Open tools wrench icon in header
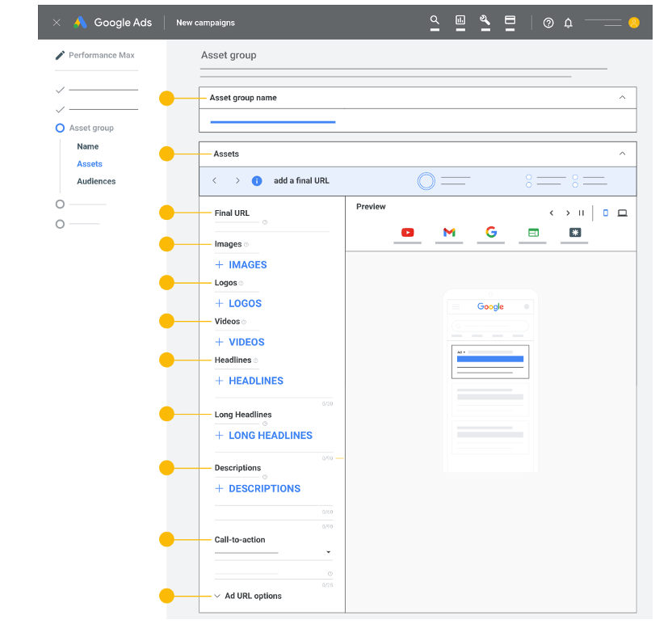This screenshot has height=624, width=672. click(x=485, y=21)
